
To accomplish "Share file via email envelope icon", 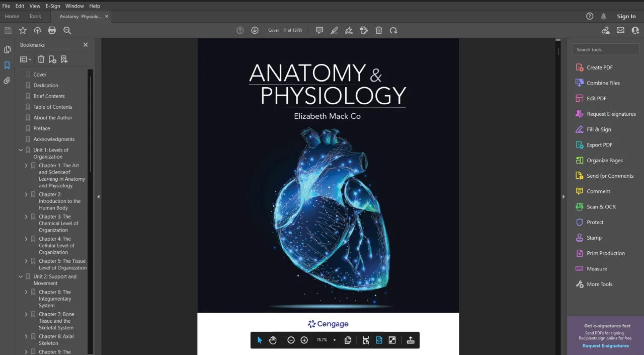I will click(x=620, y=30).
